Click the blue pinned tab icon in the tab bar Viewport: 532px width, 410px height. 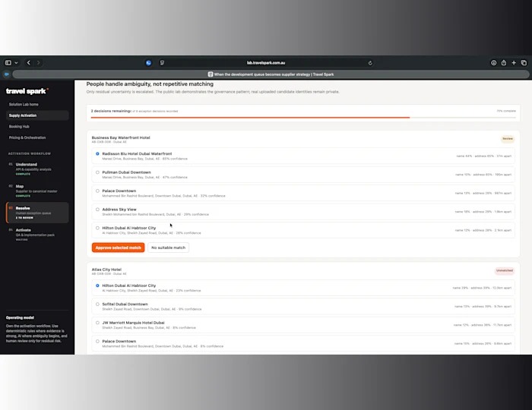6,74
